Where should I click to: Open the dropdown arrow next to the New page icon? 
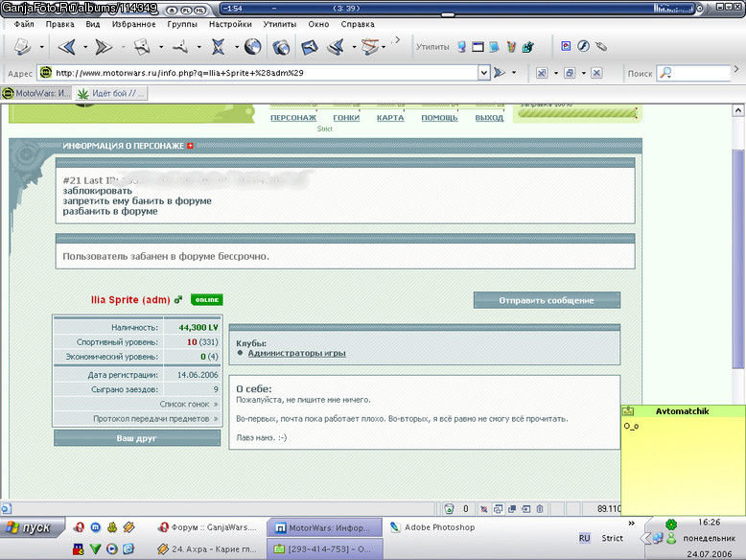pos(41,47)
